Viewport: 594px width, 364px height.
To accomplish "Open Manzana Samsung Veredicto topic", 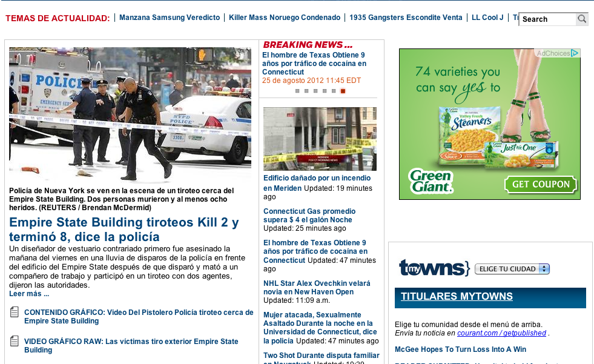I will coord(170,18).
